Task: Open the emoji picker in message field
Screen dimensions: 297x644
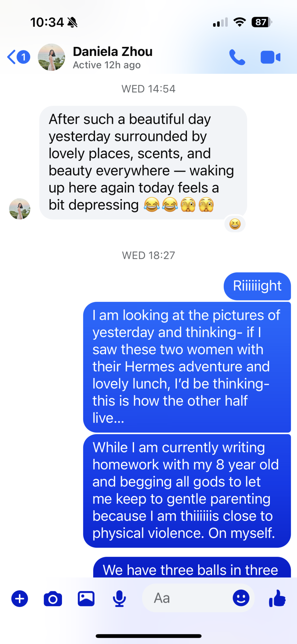Action: 241,598
